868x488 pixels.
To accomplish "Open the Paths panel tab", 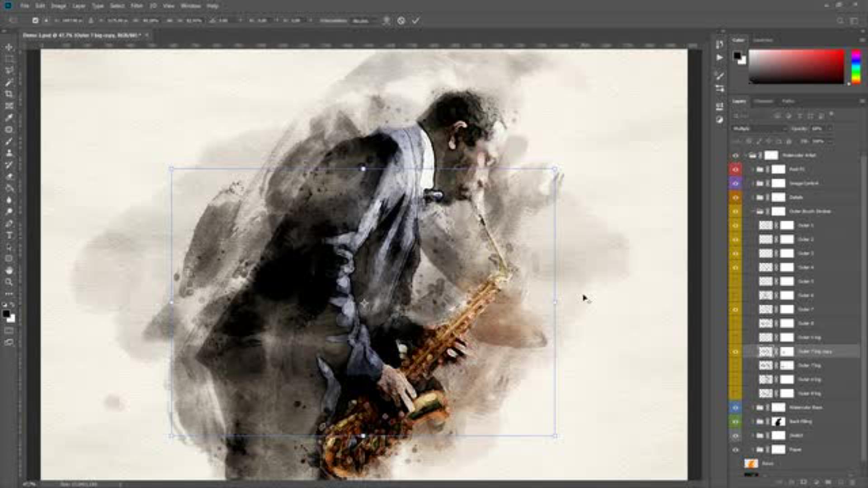I will (788, 101).
